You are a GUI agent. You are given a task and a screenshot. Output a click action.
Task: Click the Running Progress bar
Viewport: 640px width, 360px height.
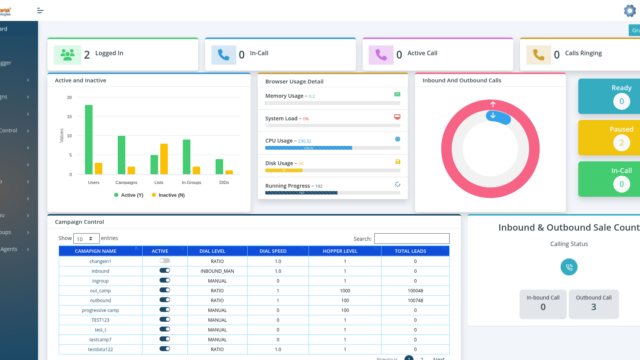(333, 193)
